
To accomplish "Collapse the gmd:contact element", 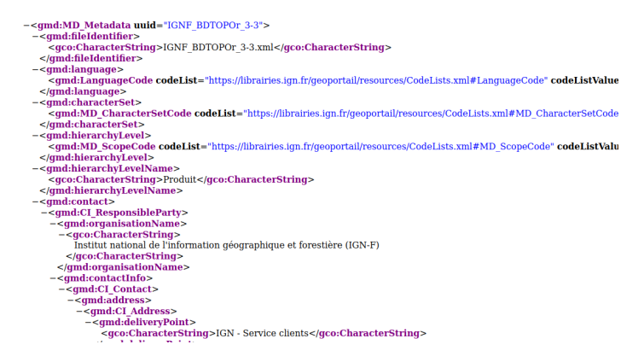I will point(35,201).
